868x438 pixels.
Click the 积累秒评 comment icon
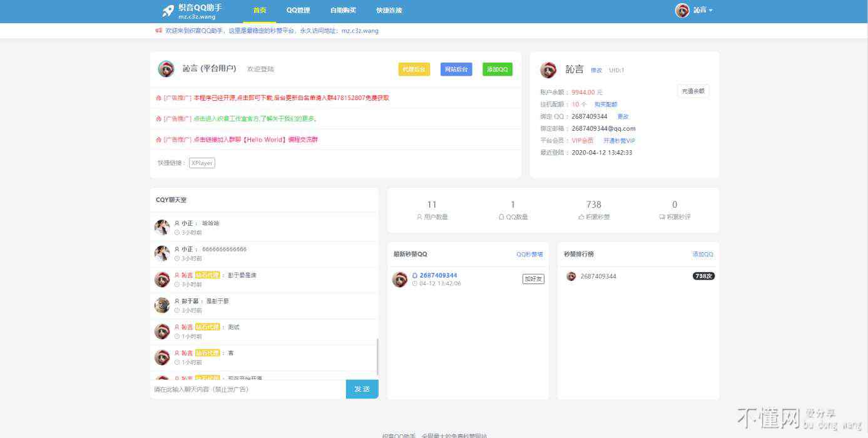662,217
